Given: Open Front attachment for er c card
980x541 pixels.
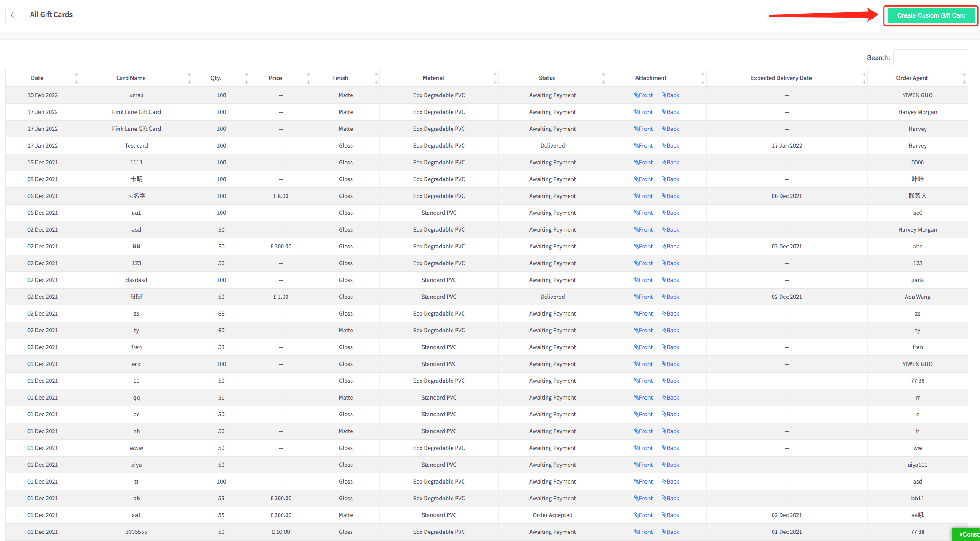Looking at the screenshot, I should coord(643,364).
